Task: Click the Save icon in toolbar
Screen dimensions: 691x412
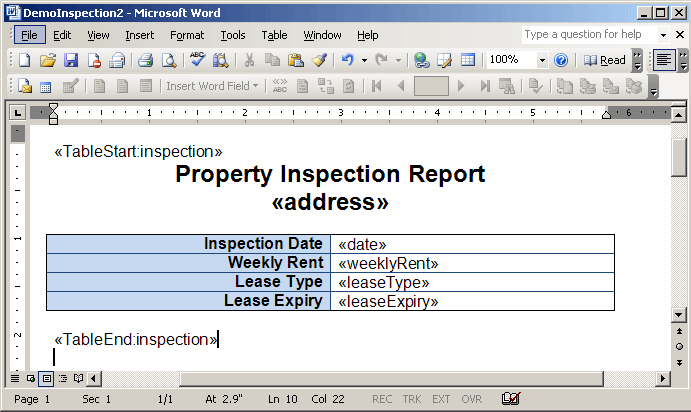Action: pos(71,60)
